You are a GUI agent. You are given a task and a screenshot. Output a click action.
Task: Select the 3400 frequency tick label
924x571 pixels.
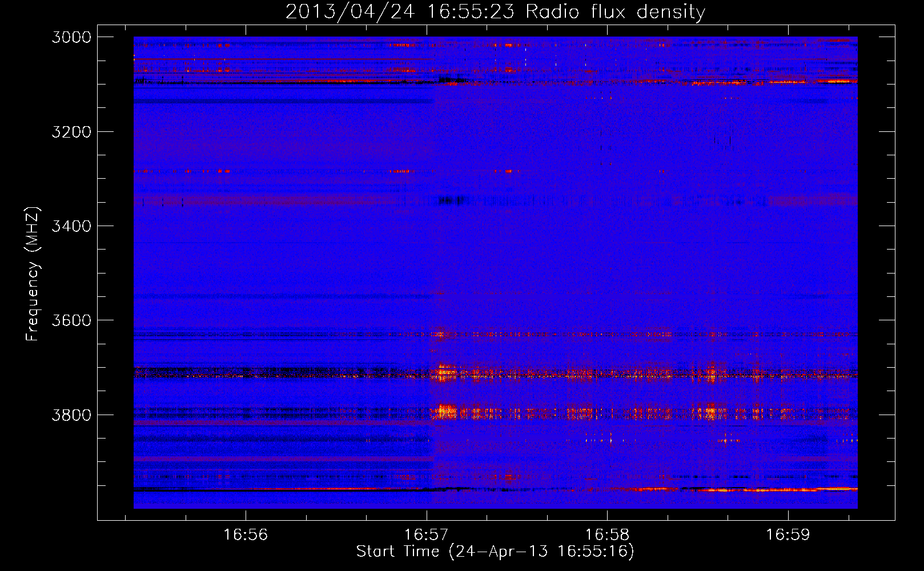(x=71, y=226)
